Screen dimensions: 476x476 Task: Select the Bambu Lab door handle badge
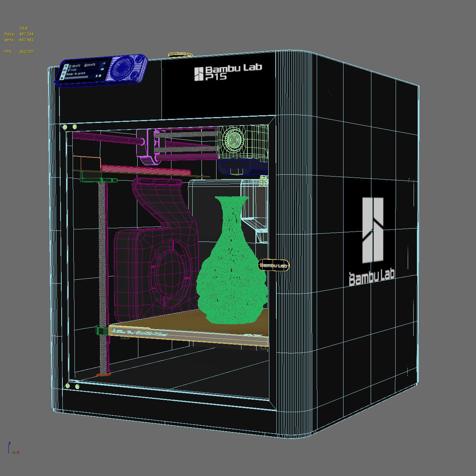pos(273,265)
